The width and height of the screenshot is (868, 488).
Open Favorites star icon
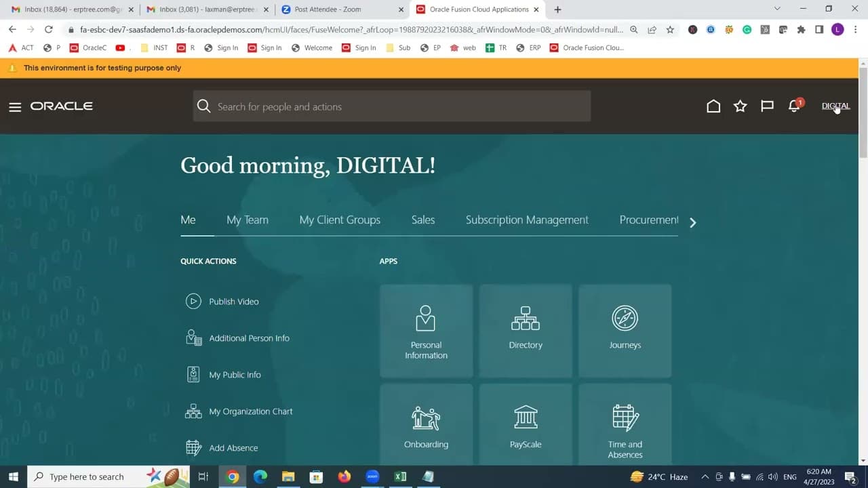tap(740, 106)
